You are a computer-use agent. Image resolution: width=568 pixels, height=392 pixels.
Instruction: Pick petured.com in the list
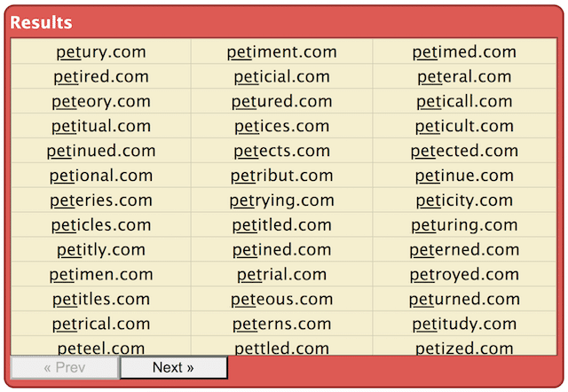pyautogui.click(x=281, y=102)
